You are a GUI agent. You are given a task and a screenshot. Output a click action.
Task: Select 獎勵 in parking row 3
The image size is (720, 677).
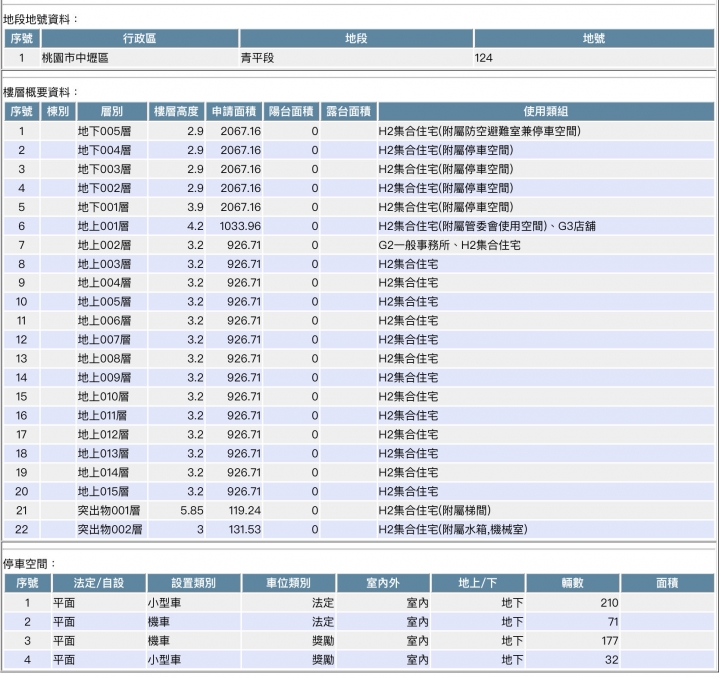[323, 641]
